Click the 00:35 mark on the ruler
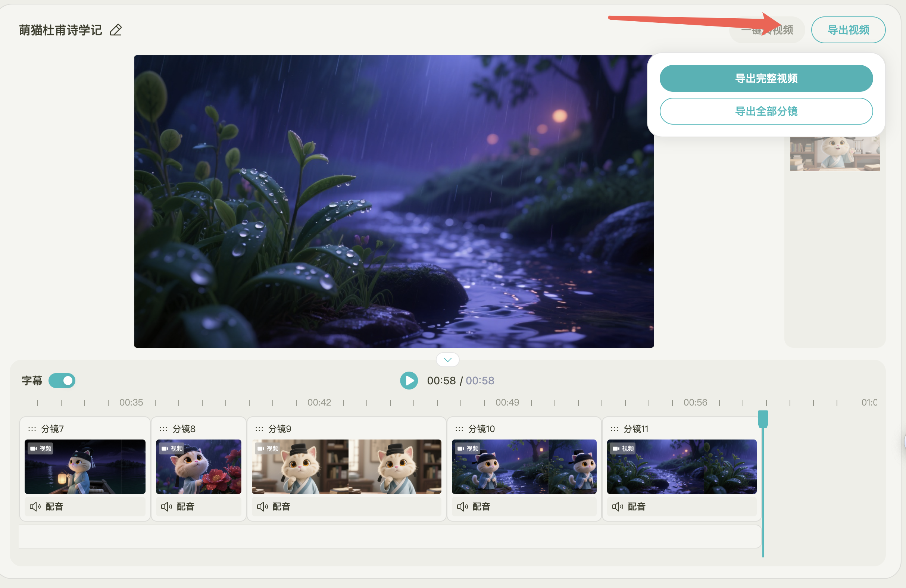The image size is (906, 588). coord(131,402)
